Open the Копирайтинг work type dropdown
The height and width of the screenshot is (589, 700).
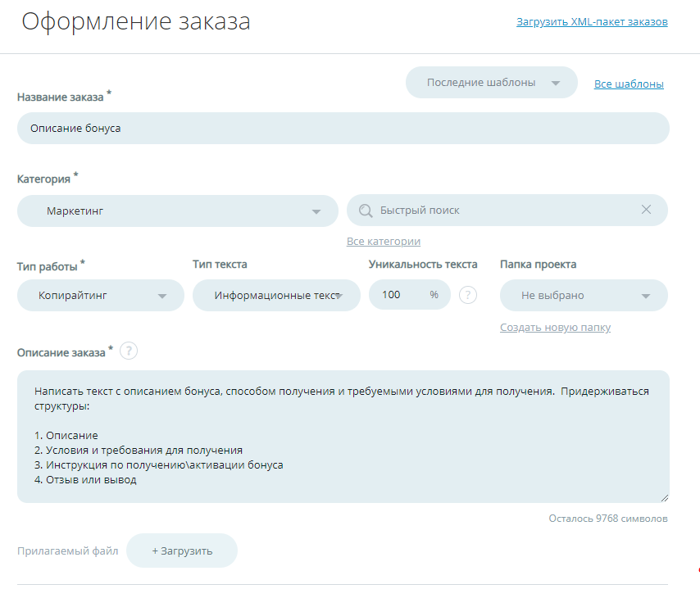pyautogui.click(x=101, y=296)
